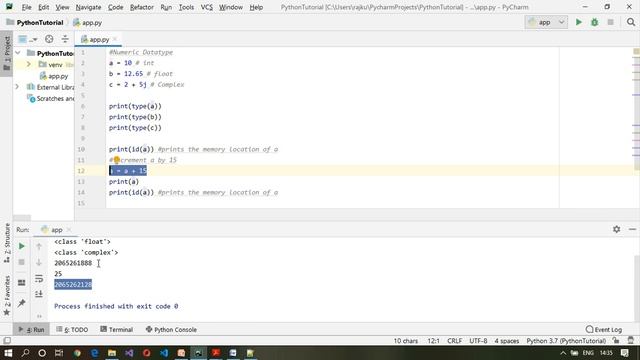This screenshot has height=360, width=640.
Task: Click scroll to end icon in Run panel
Action: 39,294
